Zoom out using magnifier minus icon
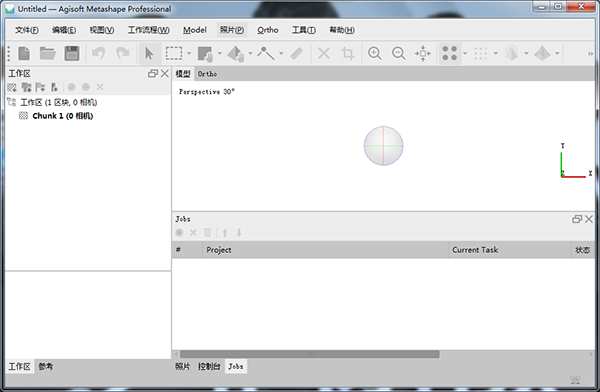 pyautogui.click(x=398, y=53)
